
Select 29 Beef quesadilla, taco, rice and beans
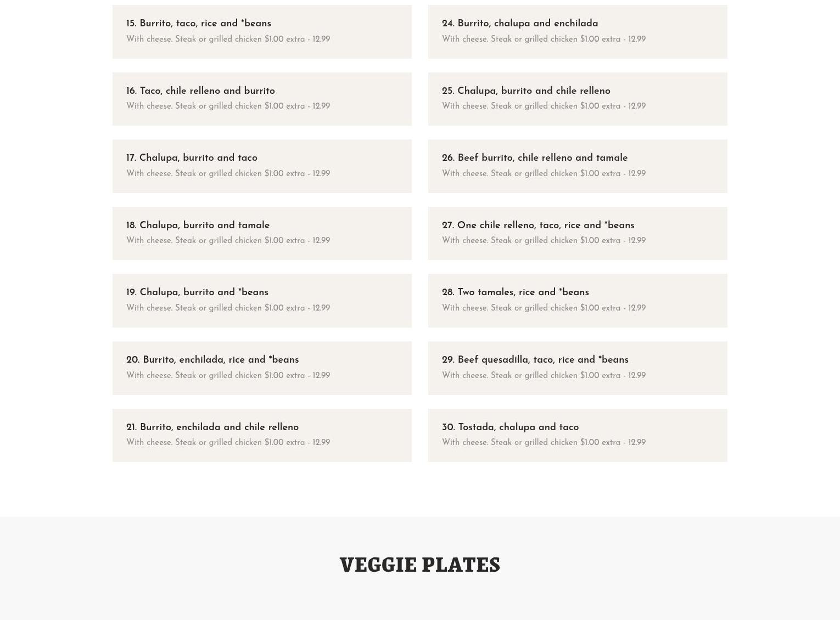[x=578, y=368]
